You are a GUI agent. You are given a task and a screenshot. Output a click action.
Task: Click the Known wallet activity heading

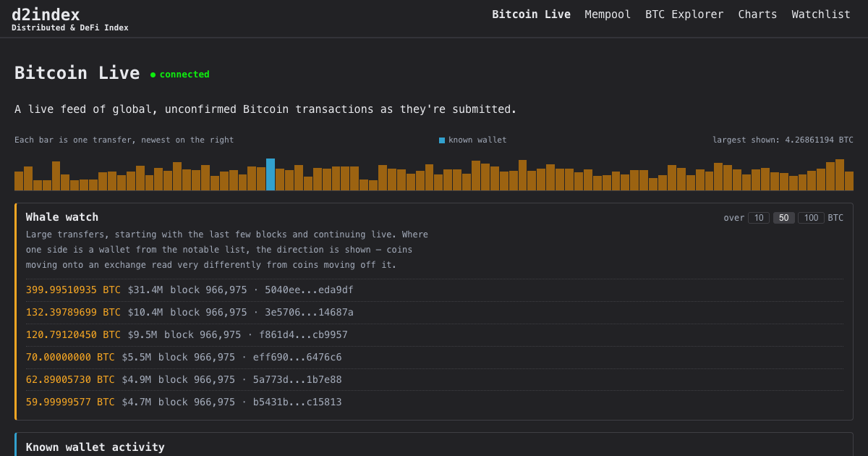pos(95,447)
